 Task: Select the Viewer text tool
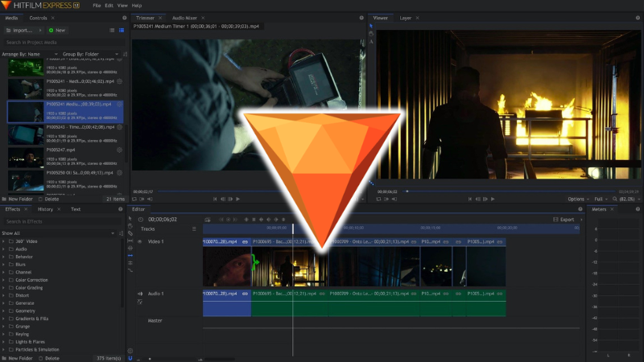point(371,42)
